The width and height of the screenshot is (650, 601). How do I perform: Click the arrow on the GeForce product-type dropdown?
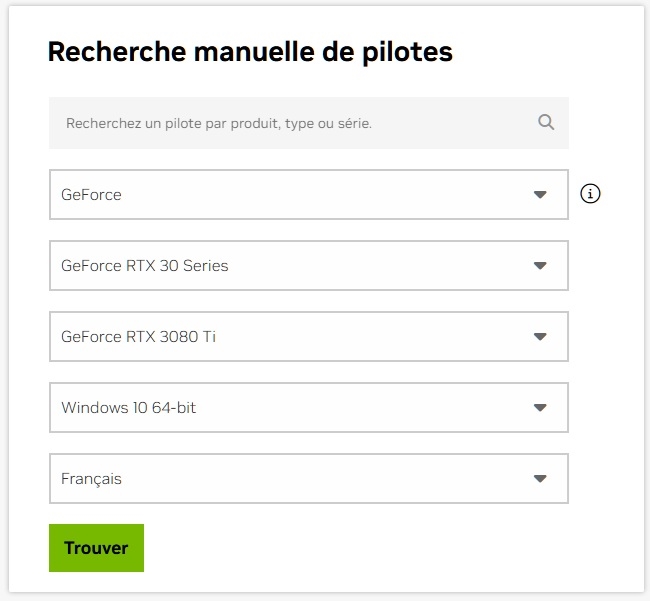point(540,194)
